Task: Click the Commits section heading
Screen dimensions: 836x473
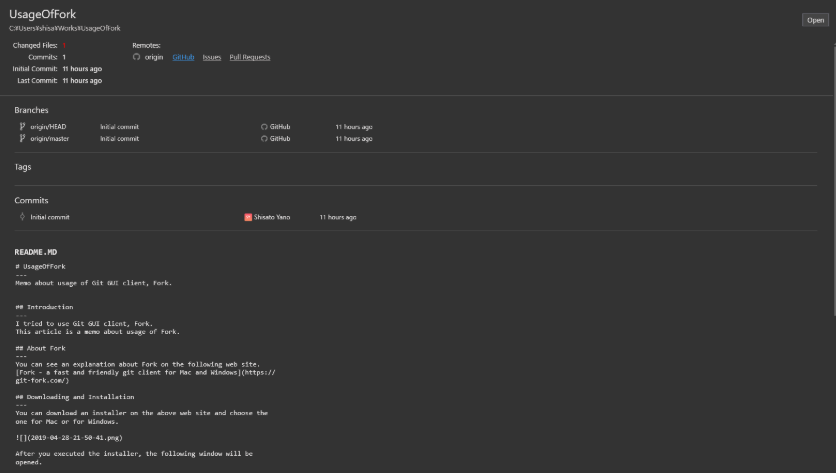Action: (x=31, y=201)
